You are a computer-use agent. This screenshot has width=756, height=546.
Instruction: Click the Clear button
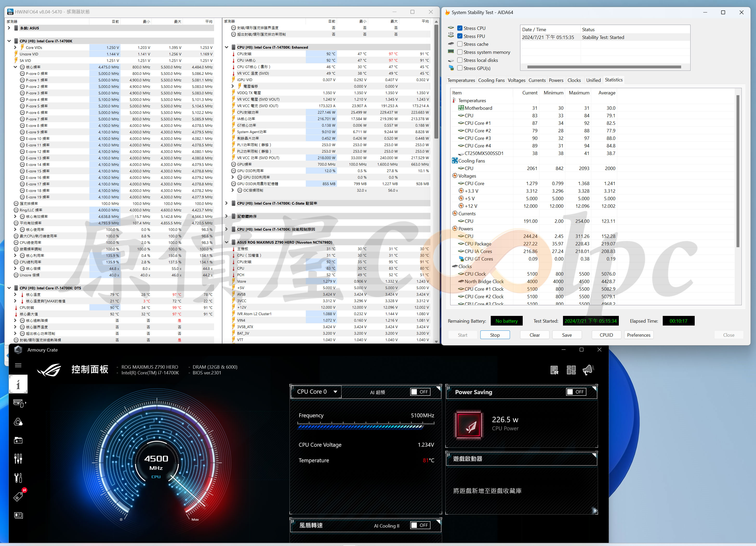534,335
